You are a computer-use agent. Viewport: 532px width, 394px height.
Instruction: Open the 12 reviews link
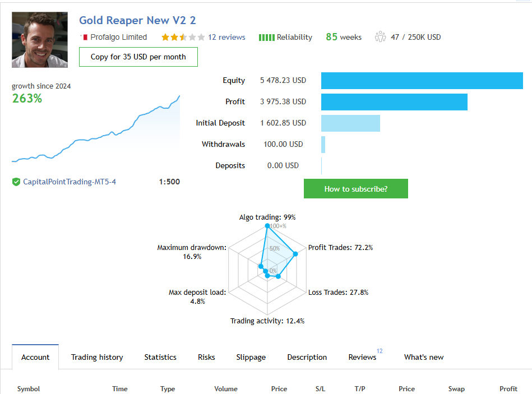226,37
